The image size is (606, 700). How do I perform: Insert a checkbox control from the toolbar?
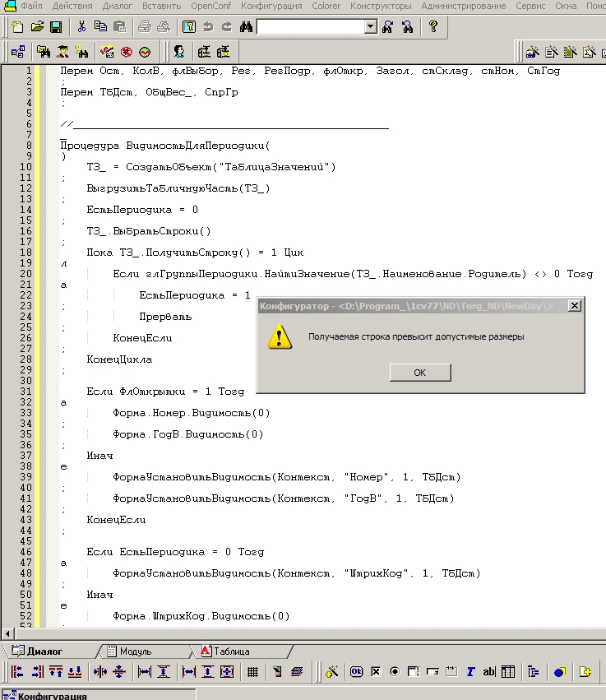[376, 672]
